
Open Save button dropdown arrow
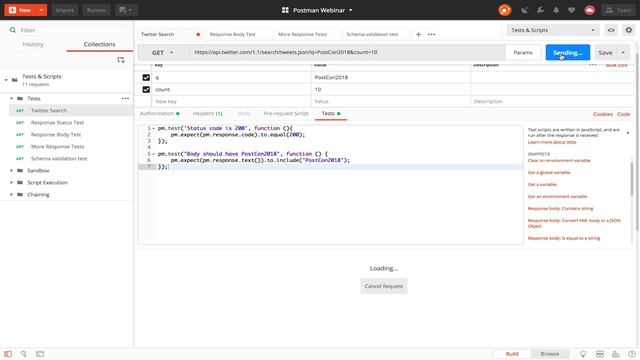coord(623,53)
